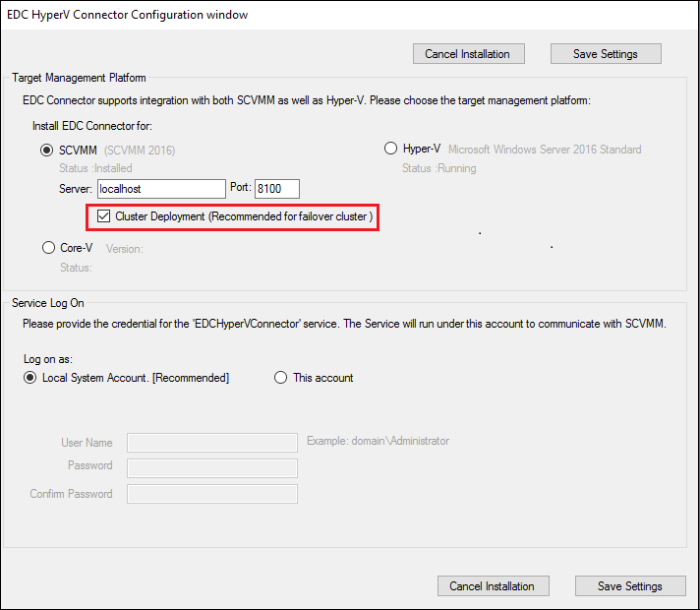Click the bottom Cancel Installation button

(493, 585)
